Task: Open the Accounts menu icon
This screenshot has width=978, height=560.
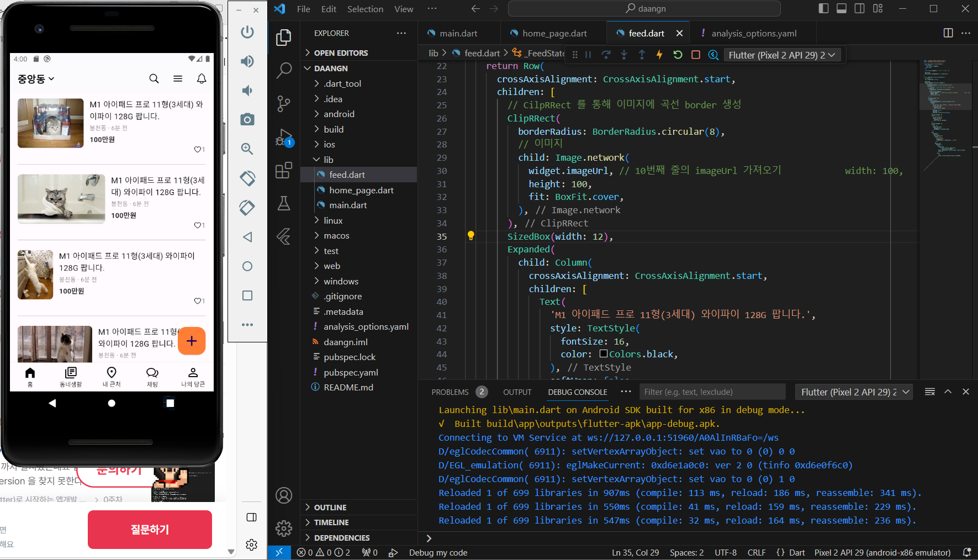Action: [284, 495]
